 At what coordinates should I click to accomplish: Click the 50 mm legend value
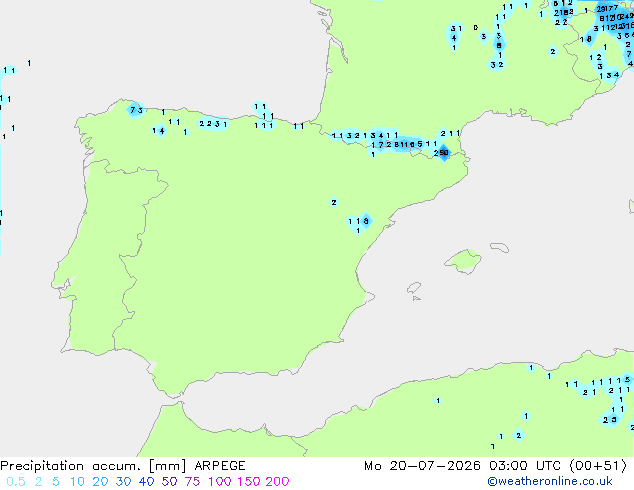tap(169, 482)
